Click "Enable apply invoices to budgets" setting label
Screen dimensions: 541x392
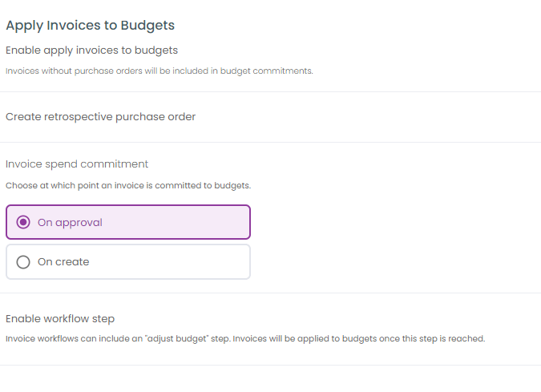pyautogui.click(x=92, y=51)
